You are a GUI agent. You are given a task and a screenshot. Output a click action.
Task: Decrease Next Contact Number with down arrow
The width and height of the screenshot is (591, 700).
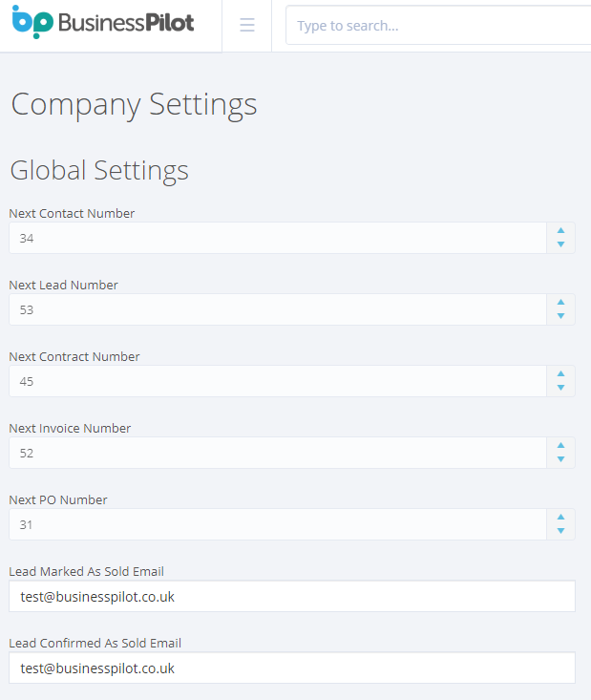(x=561, y=244)
